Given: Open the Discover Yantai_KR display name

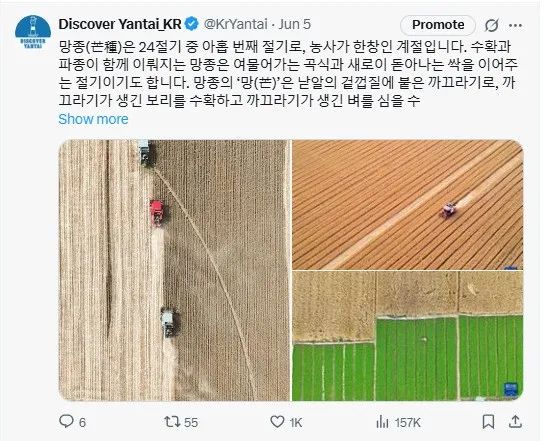Looking at the screenshot, I should click(x=120, y=24).
